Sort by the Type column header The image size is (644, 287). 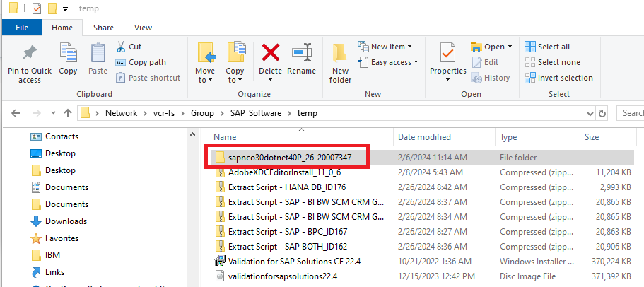coord(508,137)
